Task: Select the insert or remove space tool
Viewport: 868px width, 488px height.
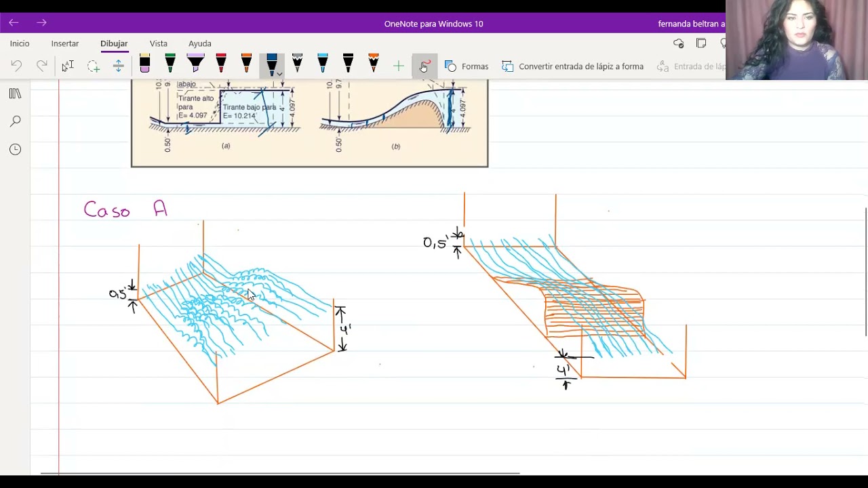Action: pos(118,66)
